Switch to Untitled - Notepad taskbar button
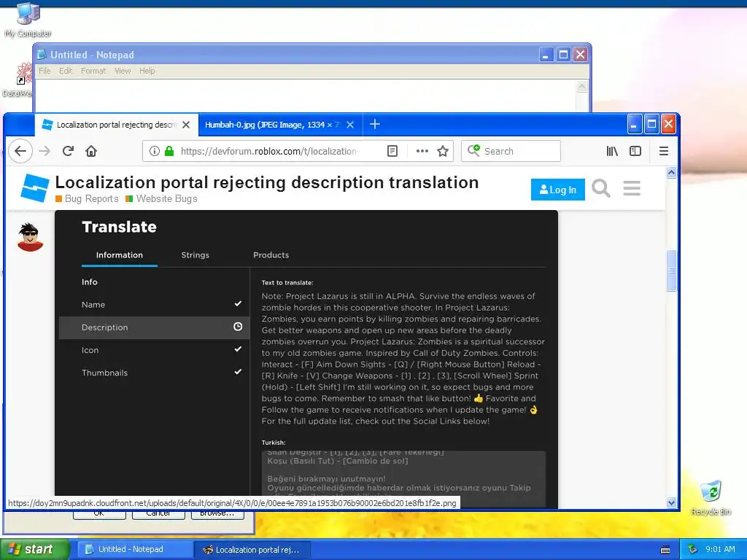 pos(135,549)
